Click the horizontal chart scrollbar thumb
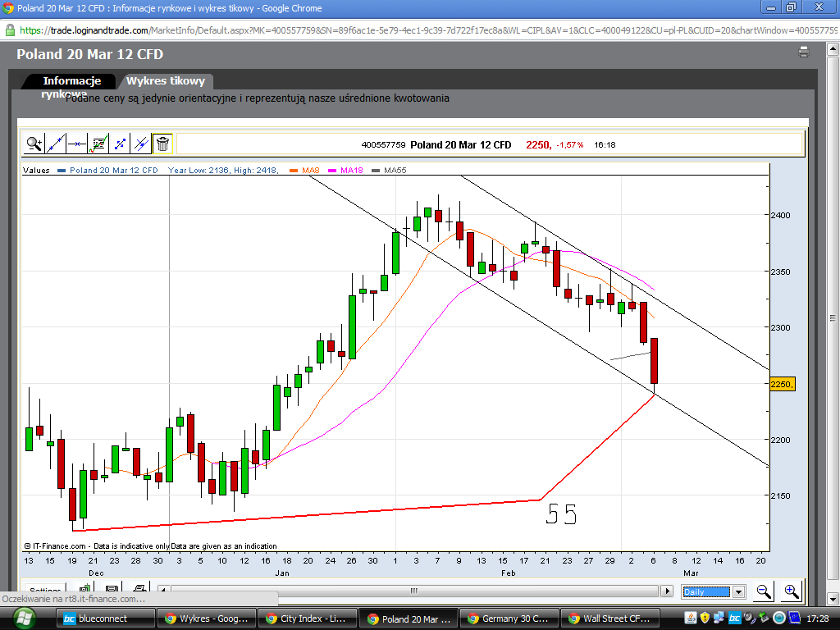Image resolution: width=840 pixels, height=630 pixels. 414,591
